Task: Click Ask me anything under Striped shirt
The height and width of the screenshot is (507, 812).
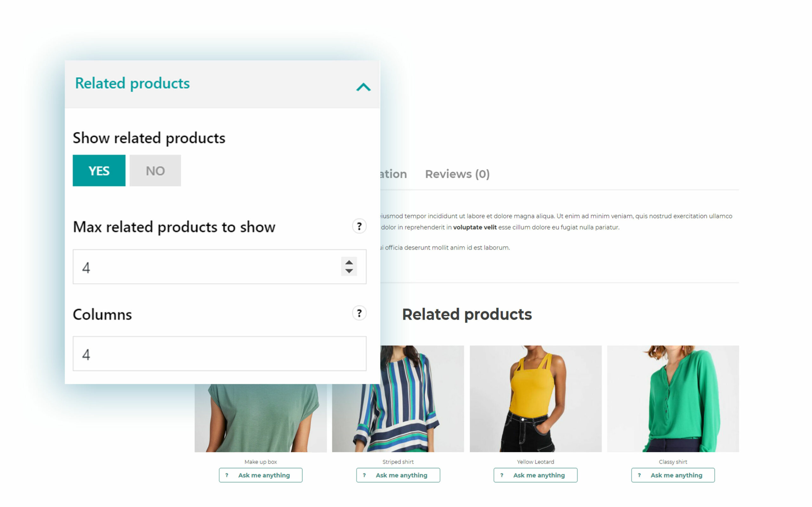Action: tap(398, 475)
